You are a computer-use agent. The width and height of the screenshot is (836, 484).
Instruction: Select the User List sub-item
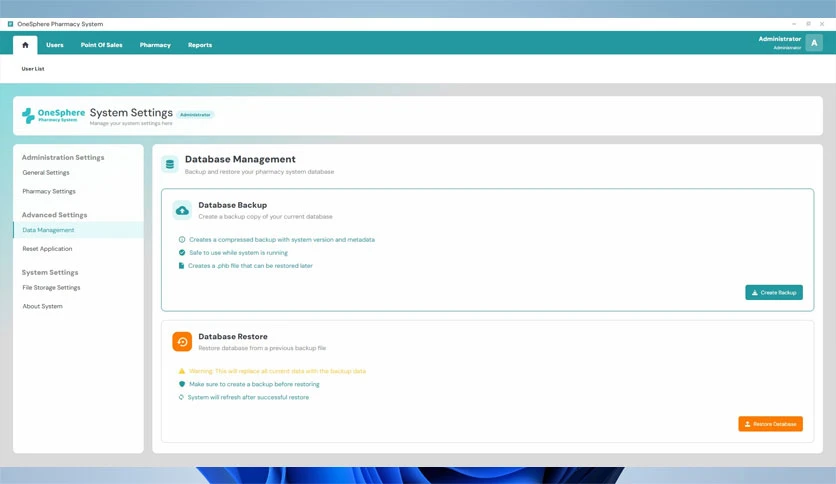33,69
